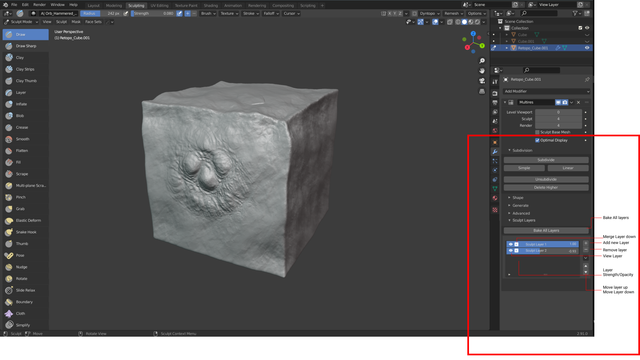Toggle Collection visibility eye in outliner
Image resolution: width=640 pixels, height=360 pixels.
(587, 28)
